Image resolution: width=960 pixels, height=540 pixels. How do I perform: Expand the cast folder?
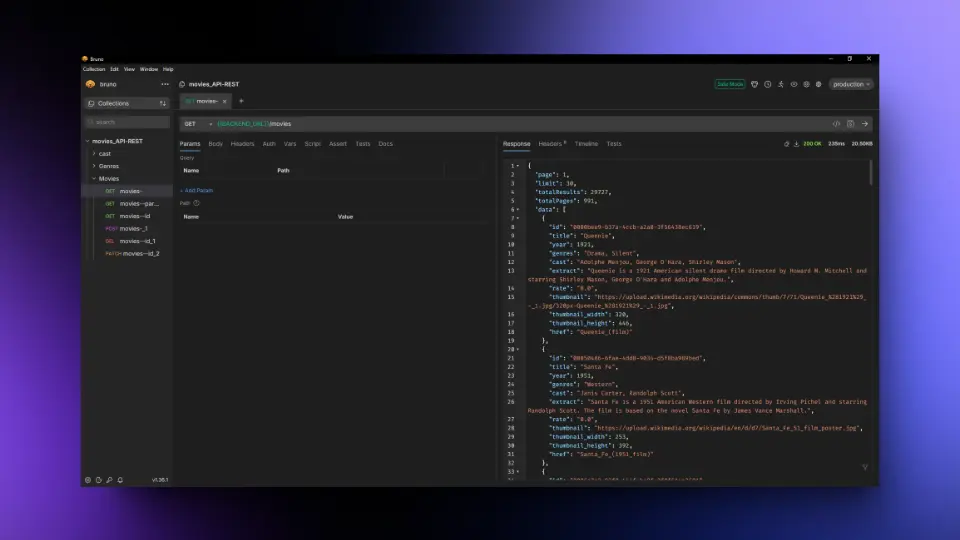pyautogui.click(x=94, y=154)
